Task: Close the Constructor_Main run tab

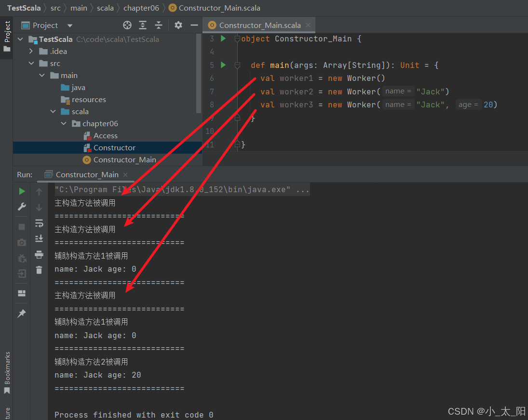Action: click(x=125, y=175)
